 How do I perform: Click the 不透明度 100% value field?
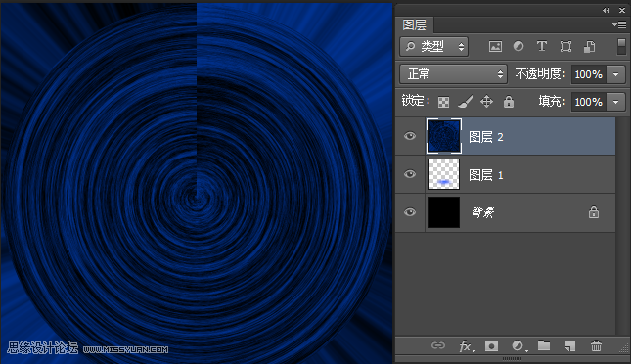coord(588,74)
